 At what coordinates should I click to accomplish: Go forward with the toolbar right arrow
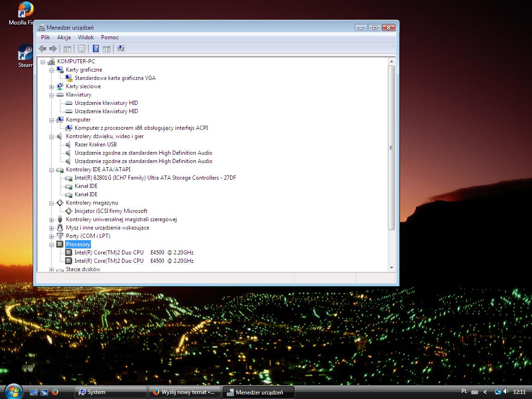(x=53, y=48)
